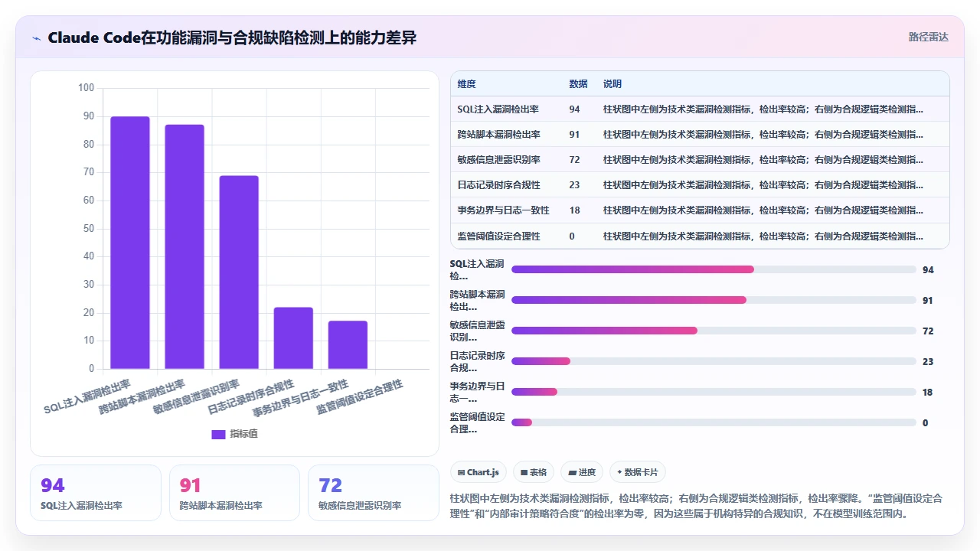Click the value 0 in the table
The width and height of the screenshot is (980, 551).
click(x=572, y=236)
